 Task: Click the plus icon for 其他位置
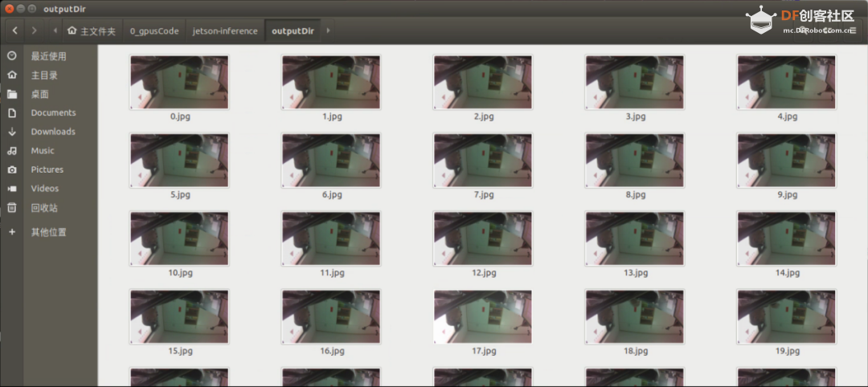[12, 232]
